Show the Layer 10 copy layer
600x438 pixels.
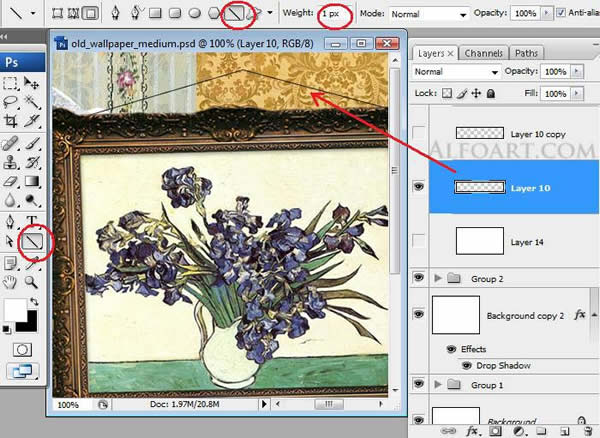(x=419, y=133)
